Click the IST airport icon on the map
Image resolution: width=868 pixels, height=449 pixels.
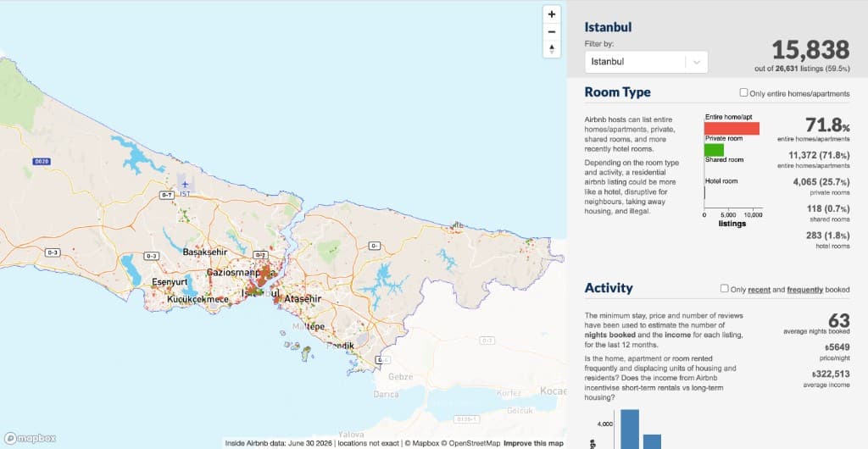(x=185, y=184)
